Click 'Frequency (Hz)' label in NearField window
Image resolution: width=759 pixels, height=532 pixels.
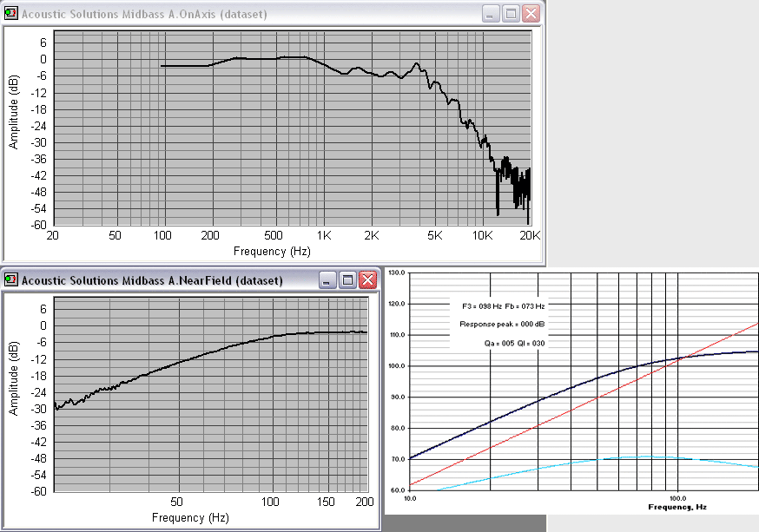coord(190,518)
